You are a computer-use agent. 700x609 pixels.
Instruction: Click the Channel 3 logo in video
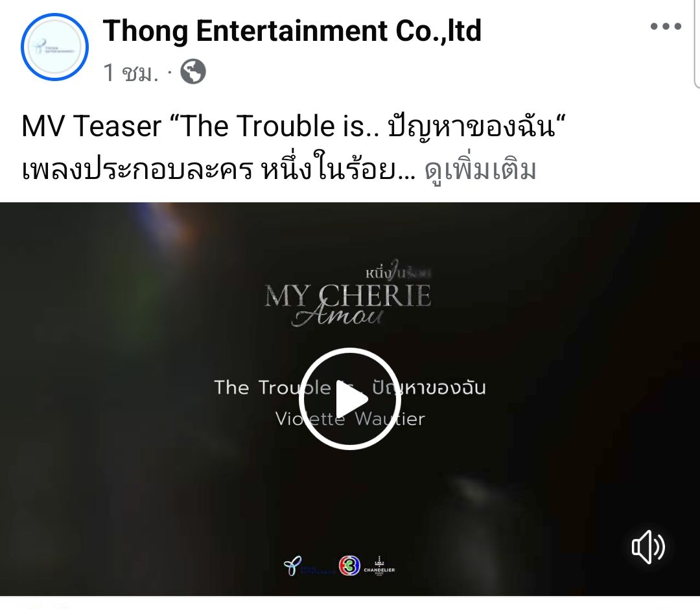pyautogui.click(x=349, y=566)
